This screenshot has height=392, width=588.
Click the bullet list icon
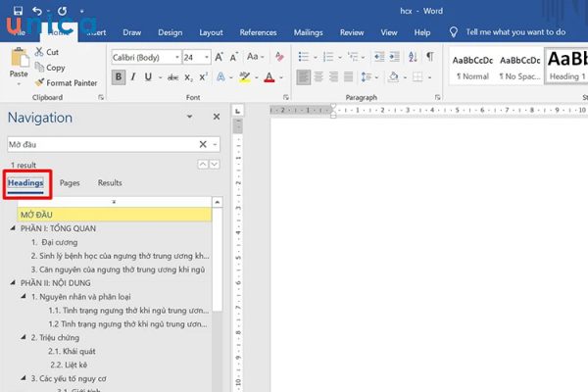pos(303,57)
